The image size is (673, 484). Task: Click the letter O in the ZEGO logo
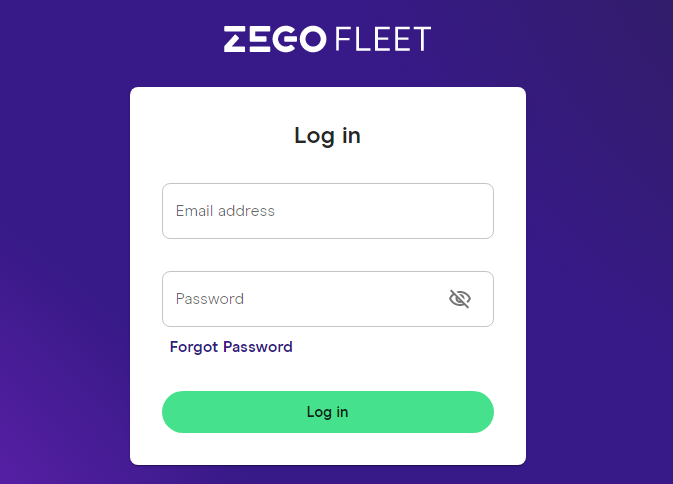[312, 39]
